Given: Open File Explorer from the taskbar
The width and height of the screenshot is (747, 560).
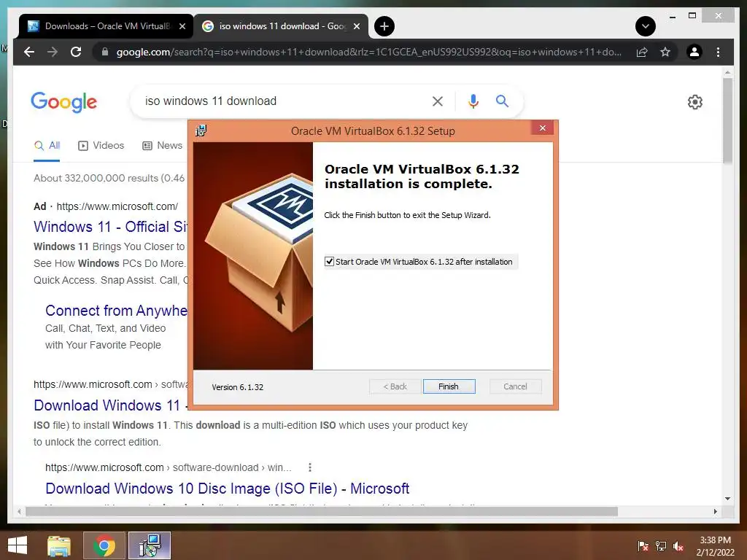Looking at the screenshot, I should (x=59, y=545).
